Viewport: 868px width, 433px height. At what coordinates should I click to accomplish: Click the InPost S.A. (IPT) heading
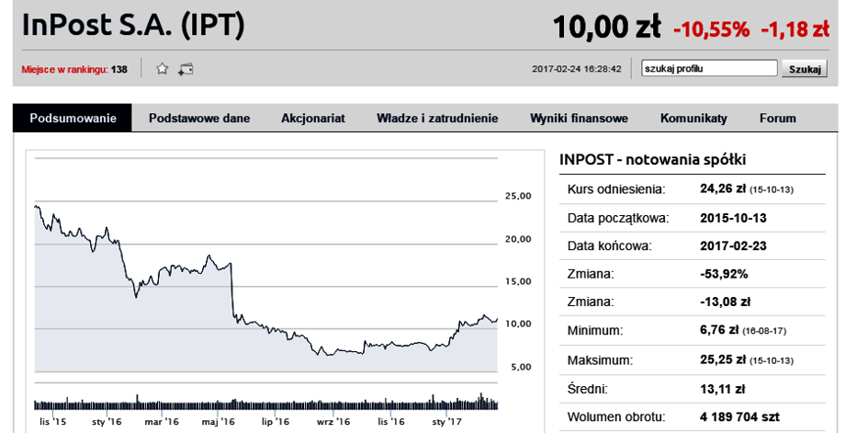133,26
